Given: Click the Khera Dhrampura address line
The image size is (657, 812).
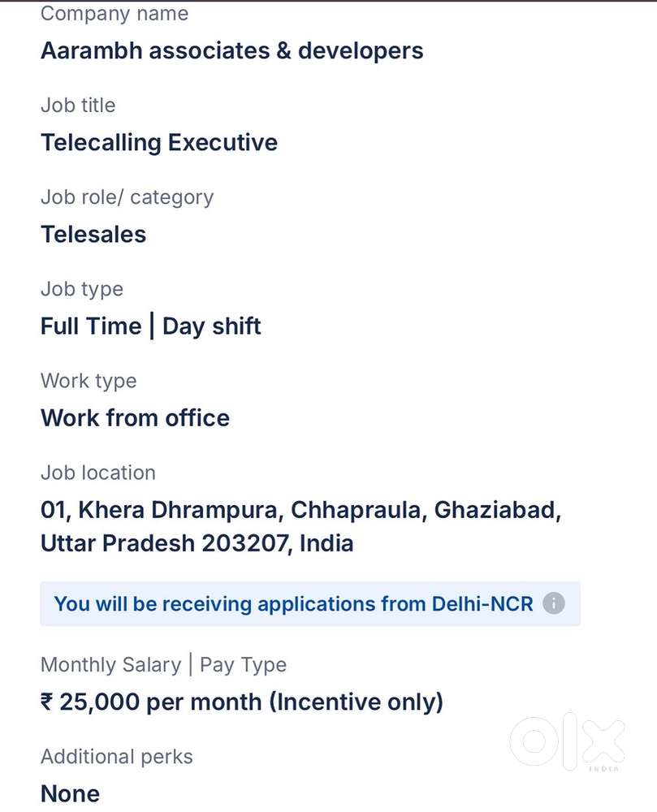Looking at the screenshot, I should point(300,510).
